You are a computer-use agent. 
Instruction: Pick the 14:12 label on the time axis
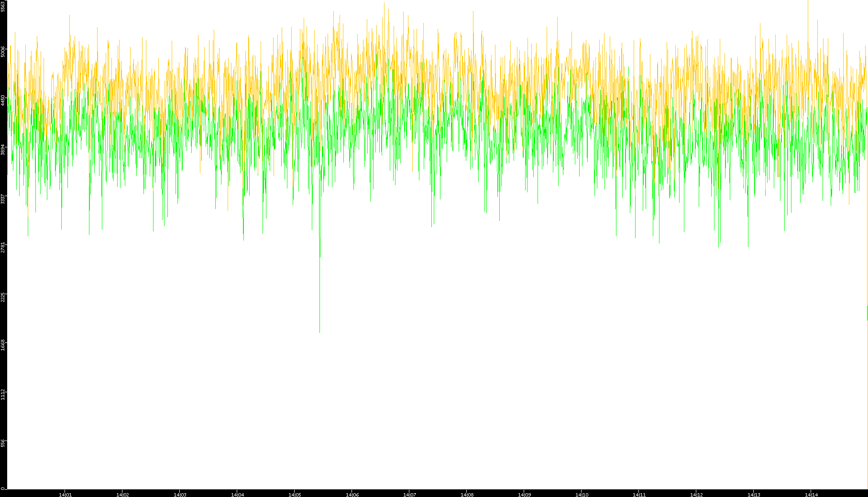pos(696,495)
